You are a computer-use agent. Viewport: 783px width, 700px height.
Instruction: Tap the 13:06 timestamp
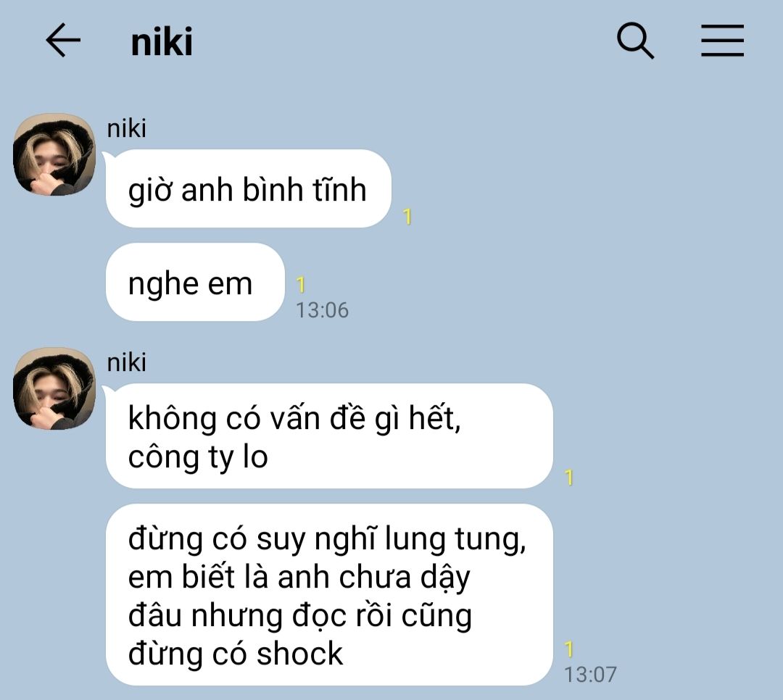(x=322, y=310)
